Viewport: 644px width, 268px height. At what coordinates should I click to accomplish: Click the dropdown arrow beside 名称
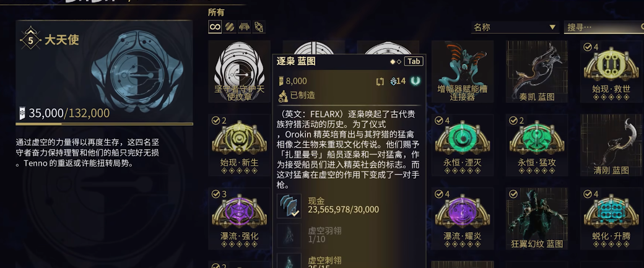552,27
